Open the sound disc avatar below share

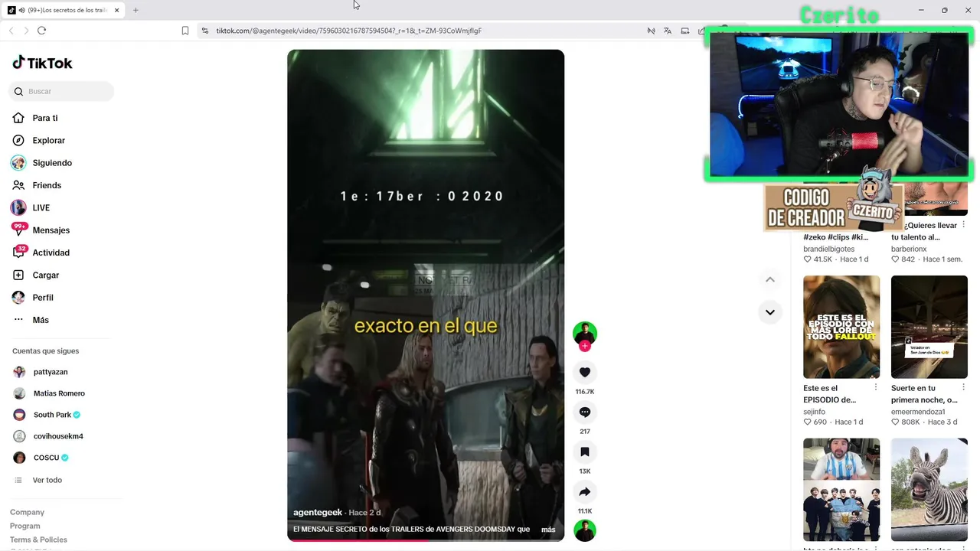pos(585,530)
